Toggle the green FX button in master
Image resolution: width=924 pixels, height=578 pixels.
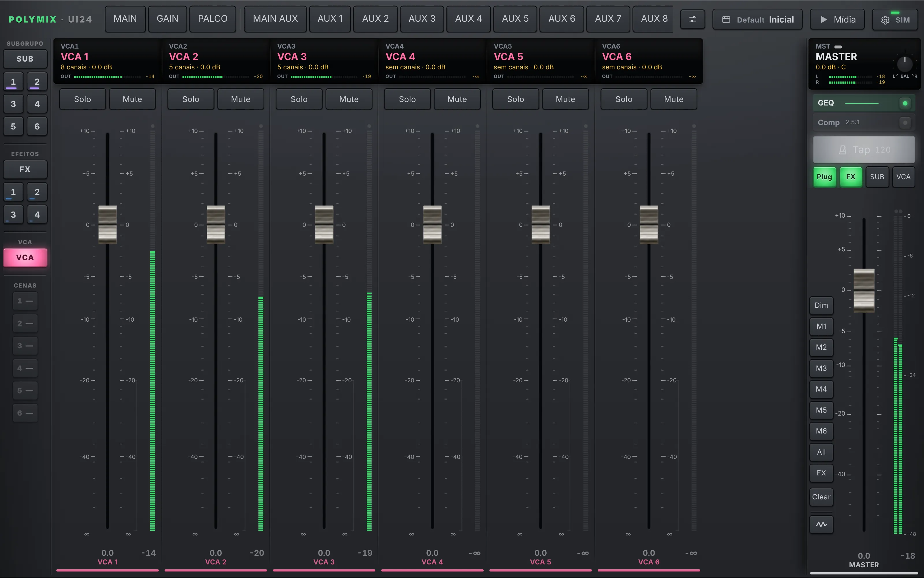point(851,177)
